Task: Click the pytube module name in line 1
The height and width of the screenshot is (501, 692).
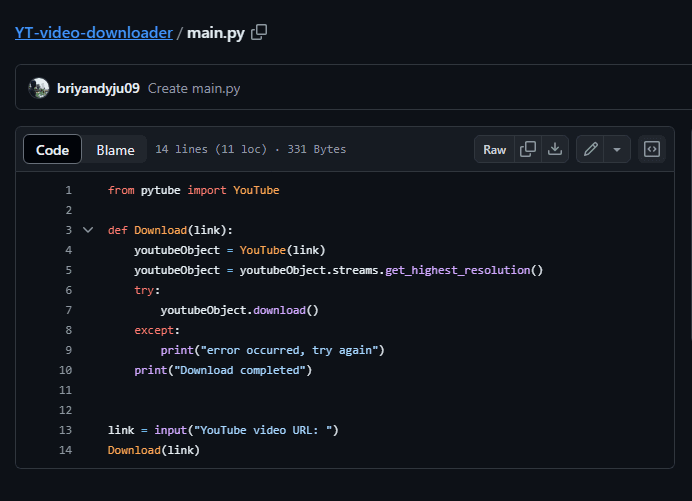Action: point(161,190)
